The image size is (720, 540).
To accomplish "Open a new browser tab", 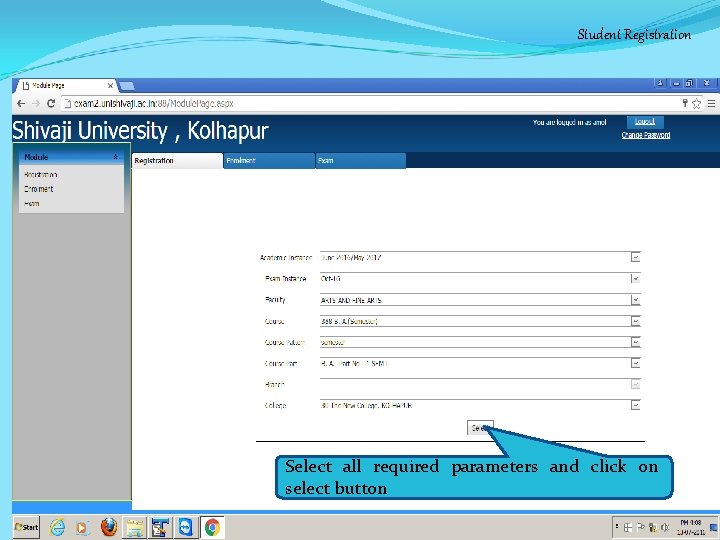I will coord(127,86).
